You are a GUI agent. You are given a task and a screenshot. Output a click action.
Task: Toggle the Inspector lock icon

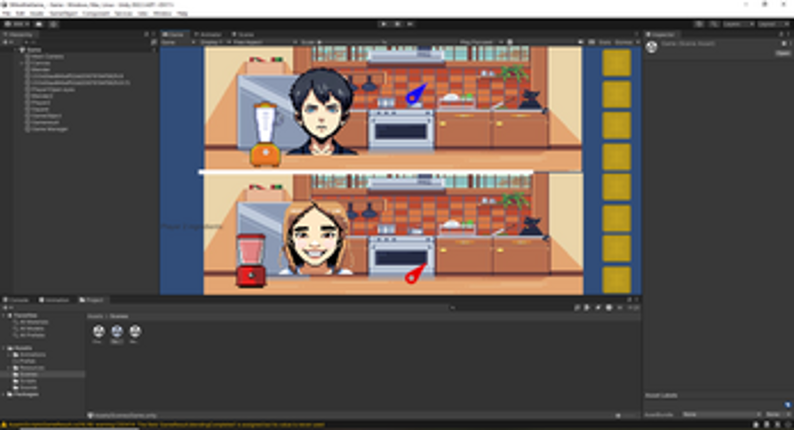click(x=780, y=34)
